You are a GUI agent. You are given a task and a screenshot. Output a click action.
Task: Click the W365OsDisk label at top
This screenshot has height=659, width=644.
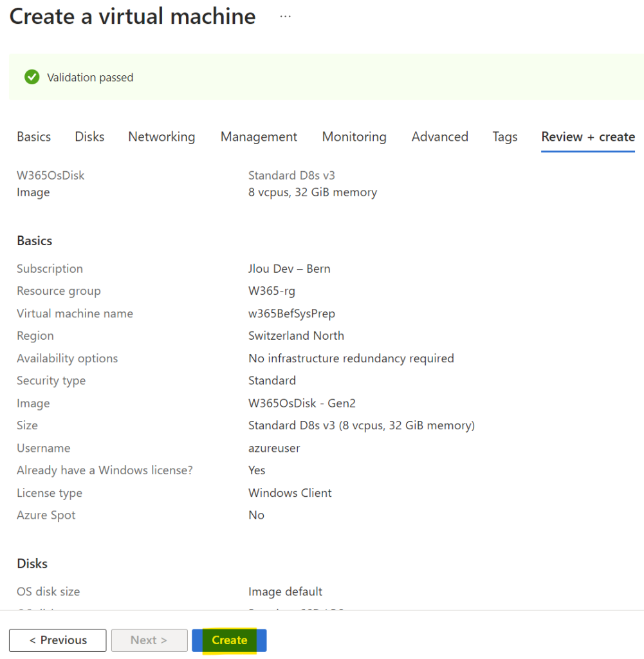tap(50, 175)
